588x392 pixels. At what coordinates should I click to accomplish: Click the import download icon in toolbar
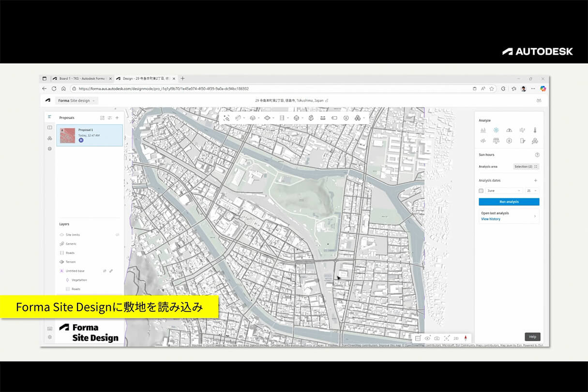[x=346, y=118]
